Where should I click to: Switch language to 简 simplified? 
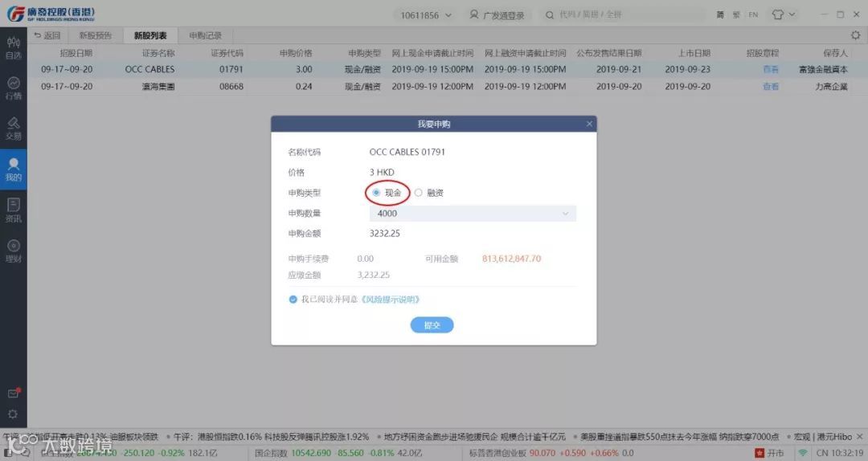click(720, 14)
